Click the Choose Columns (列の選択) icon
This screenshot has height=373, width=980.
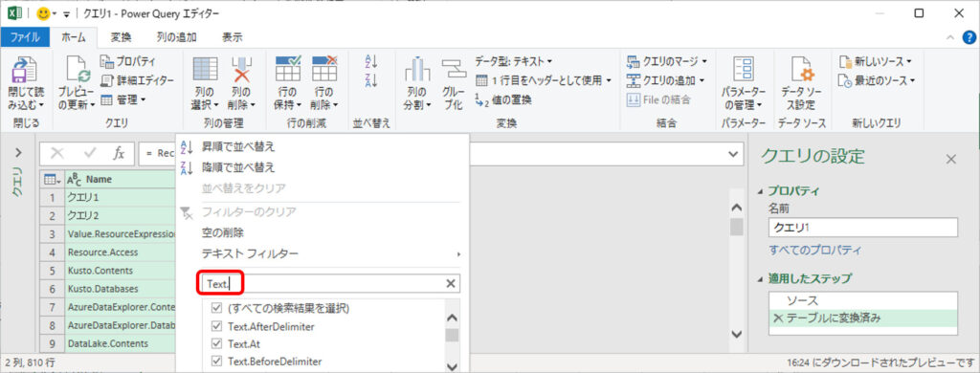(205, 69)
